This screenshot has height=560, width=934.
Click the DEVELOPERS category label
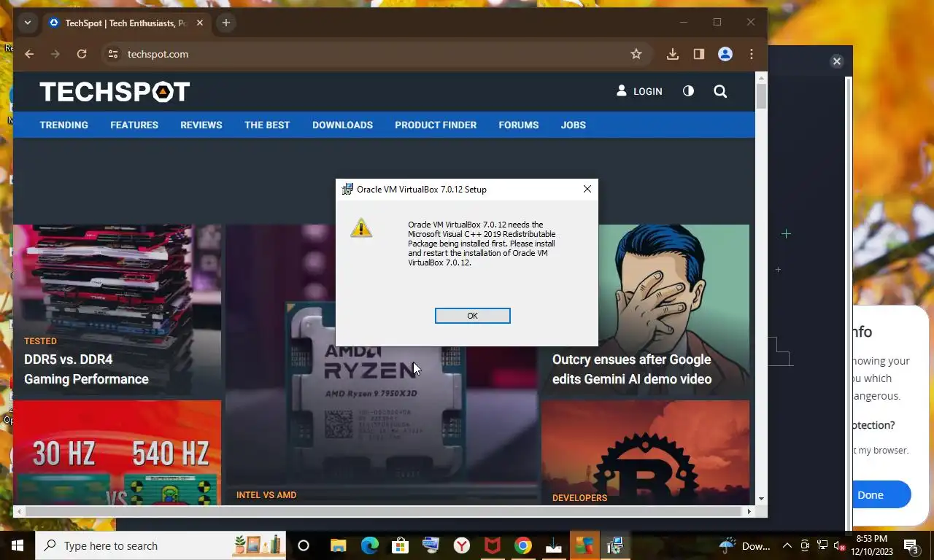click(x=579, y=497)
